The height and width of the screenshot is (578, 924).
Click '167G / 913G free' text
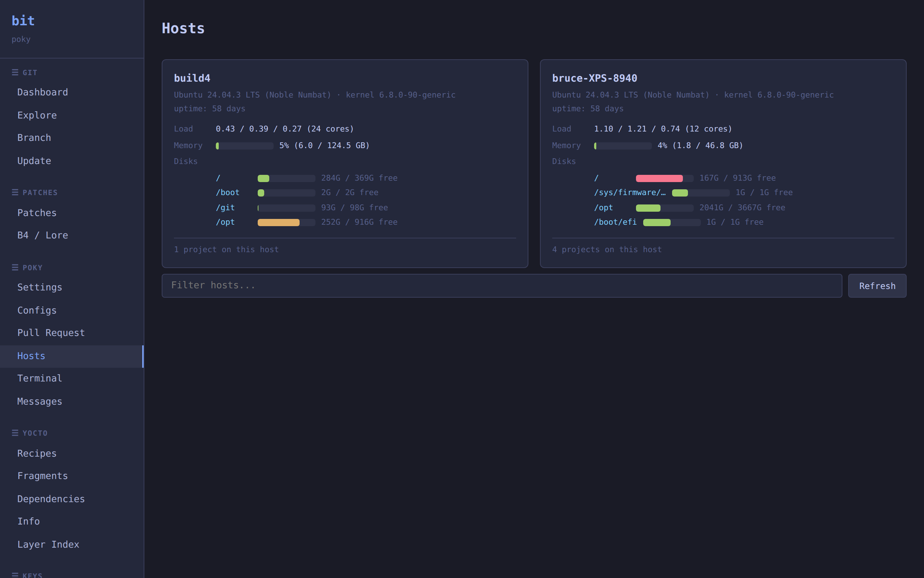click(x=738, y=178)
